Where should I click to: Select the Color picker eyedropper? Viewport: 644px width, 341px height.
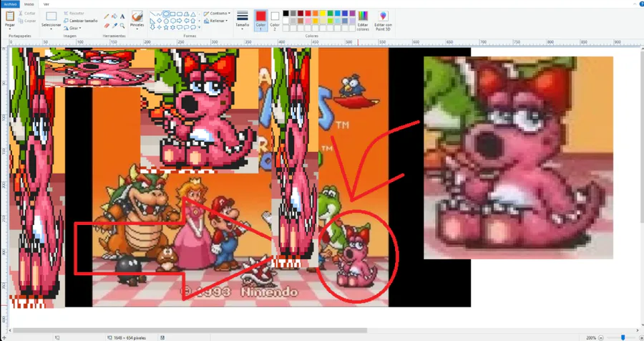(114, 26)
